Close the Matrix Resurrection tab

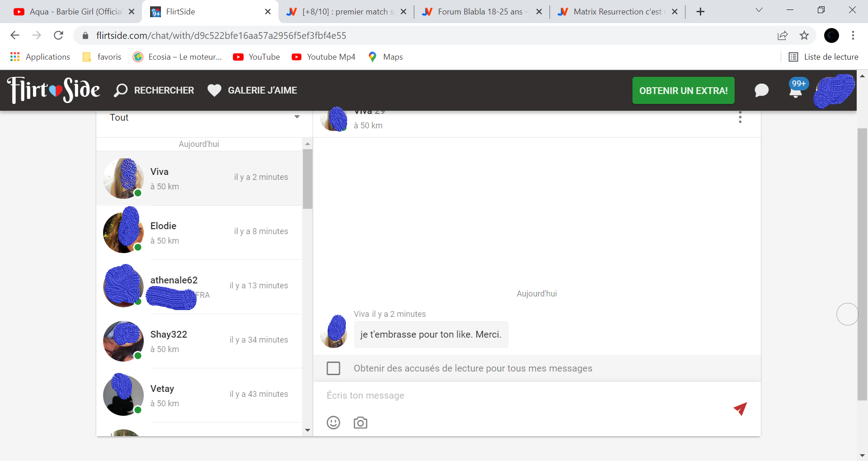675,12
